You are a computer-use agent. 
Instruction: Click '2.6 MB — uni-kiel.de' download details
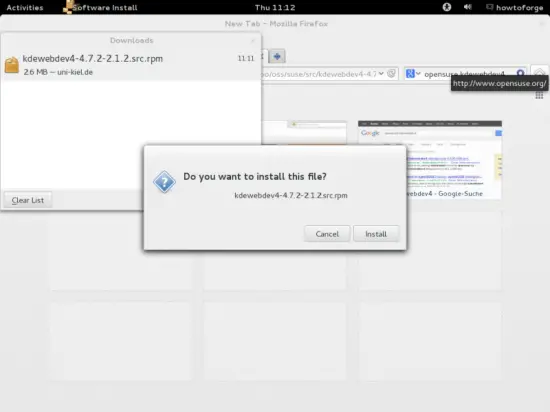pyautogui.click(x=58, y=72)
